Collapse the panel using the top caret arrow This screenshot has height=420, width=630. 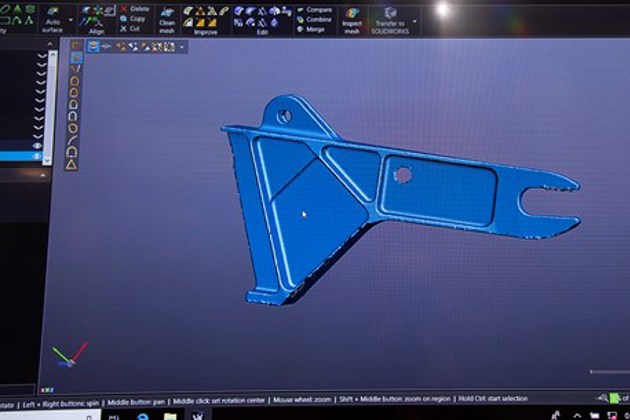(50, 44)
